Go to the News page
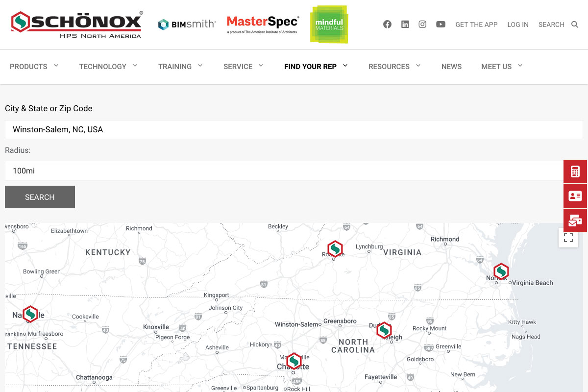588x392 pixels. (451, 67)
